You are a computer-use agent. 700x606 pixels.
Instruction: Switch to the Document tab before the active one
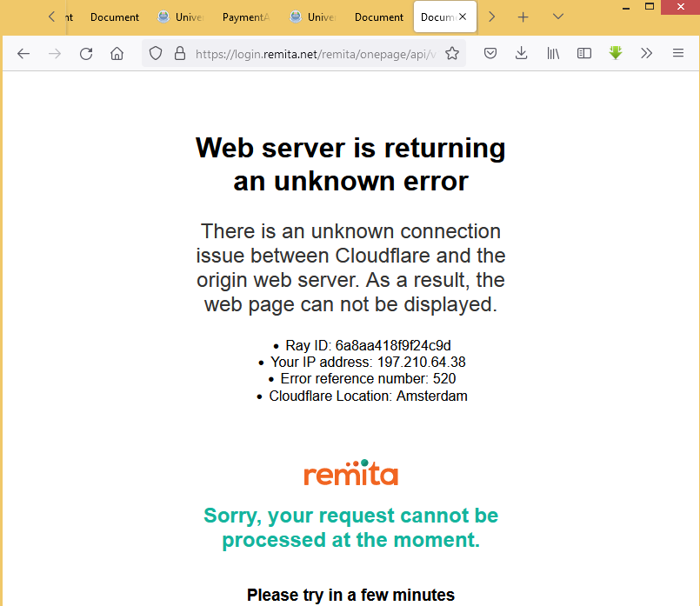379,17
